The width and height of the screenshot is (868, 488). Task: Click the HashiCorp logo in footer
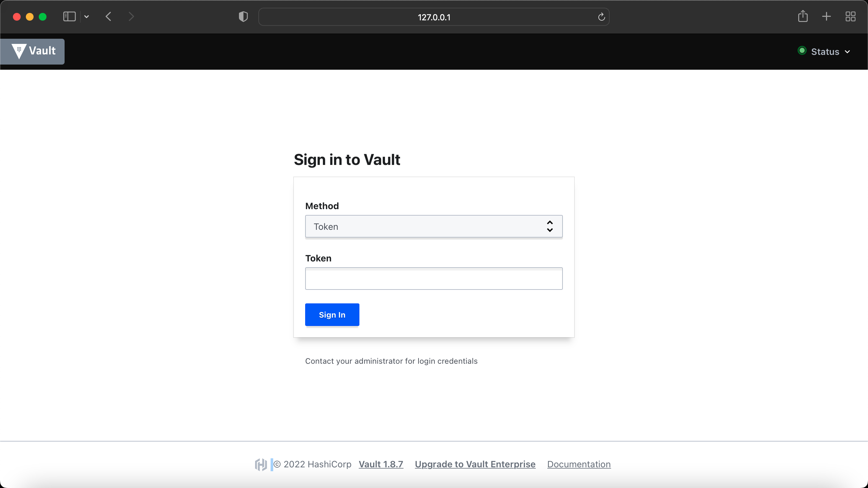[261, 464]
